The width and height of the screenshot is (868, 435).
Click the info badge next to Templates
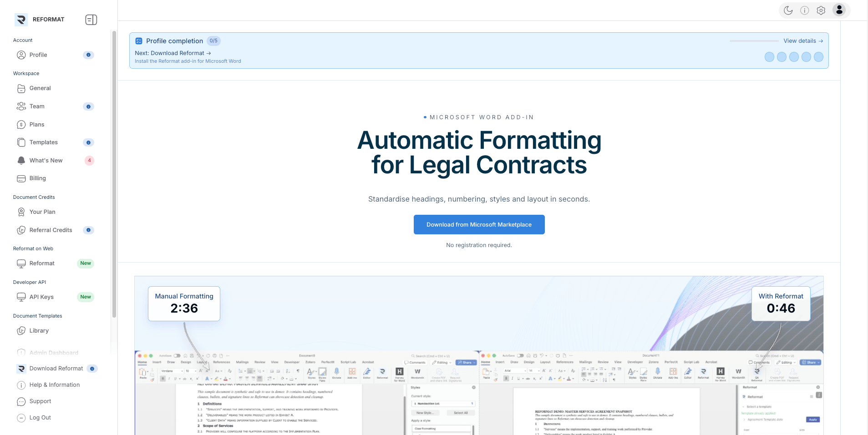[88, 142]
